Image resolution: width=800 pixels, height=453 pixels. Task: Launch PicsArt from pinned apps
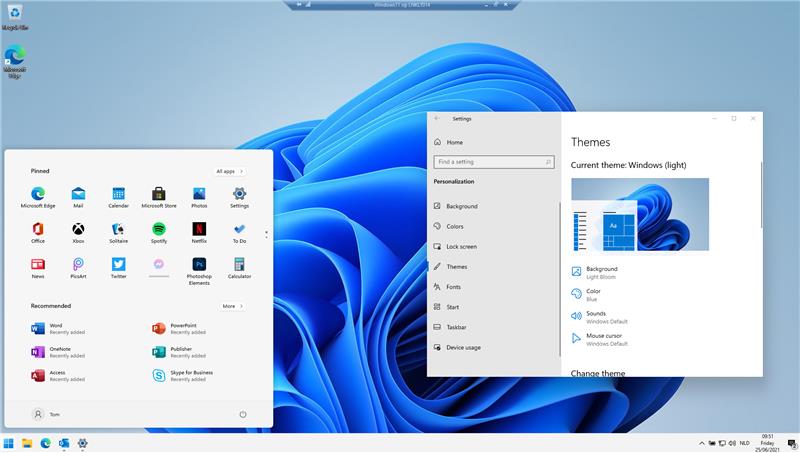coord(78,267)
